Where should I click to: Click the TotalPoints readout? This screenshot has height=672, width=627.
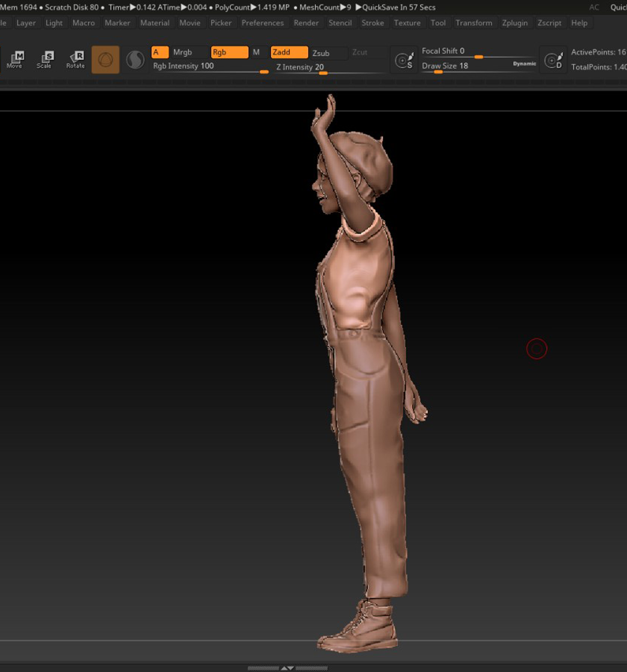(599, 67)
